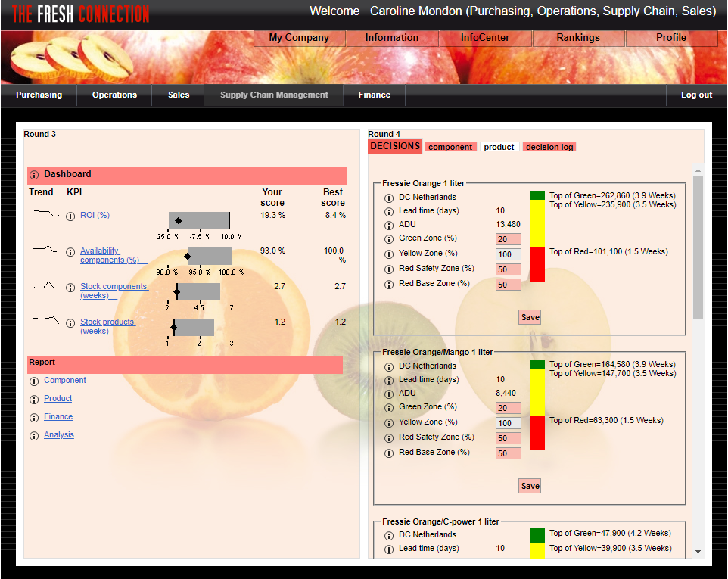Click info icon for Fressie Orange Lead time

click(x=389, y=212)
